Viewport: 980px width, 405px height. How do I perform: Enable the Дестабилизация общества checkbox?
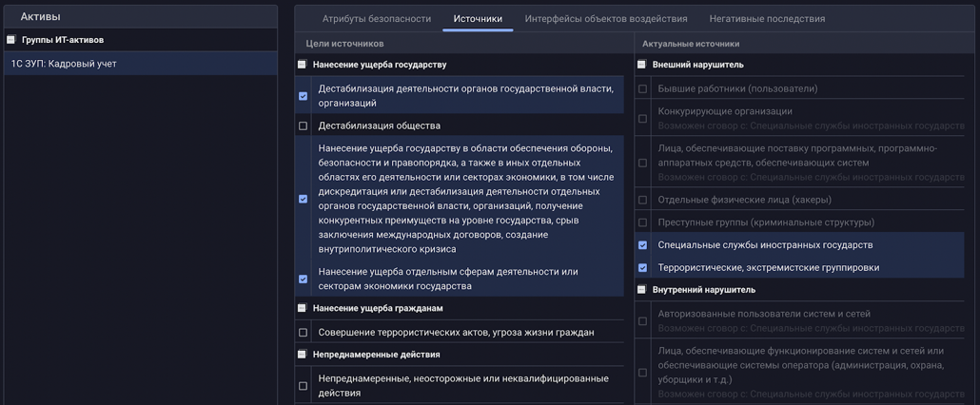point(304,125)
